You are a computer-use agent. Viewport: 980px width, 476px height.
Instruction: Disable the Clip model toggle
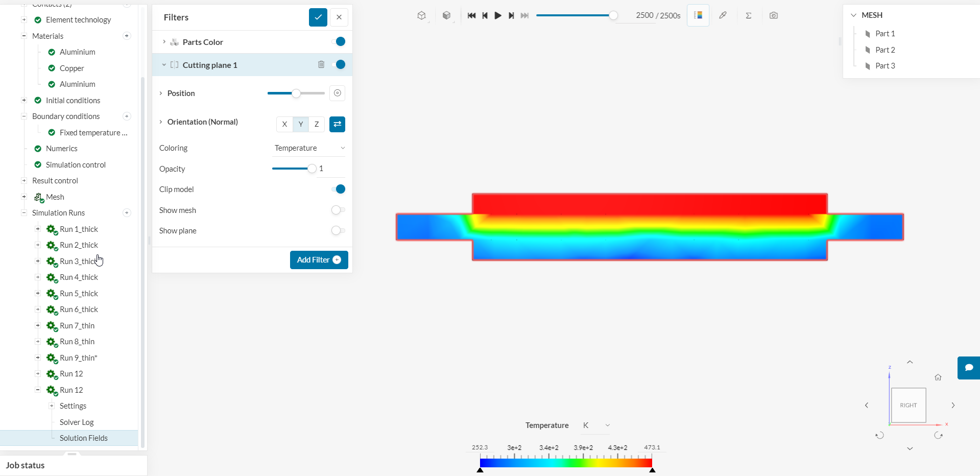pyautogui.click(x=339, y=189)
